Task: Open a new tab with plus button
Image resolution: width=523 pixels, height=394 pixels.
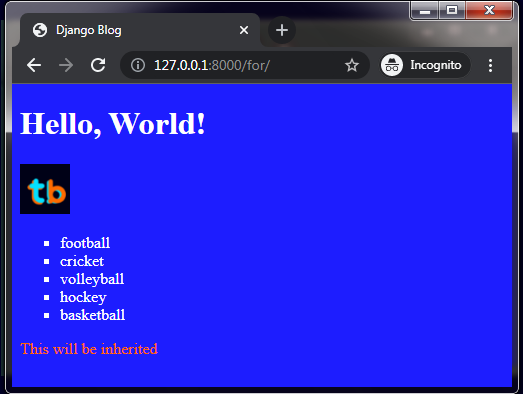Action: click(x=282, y=30)
